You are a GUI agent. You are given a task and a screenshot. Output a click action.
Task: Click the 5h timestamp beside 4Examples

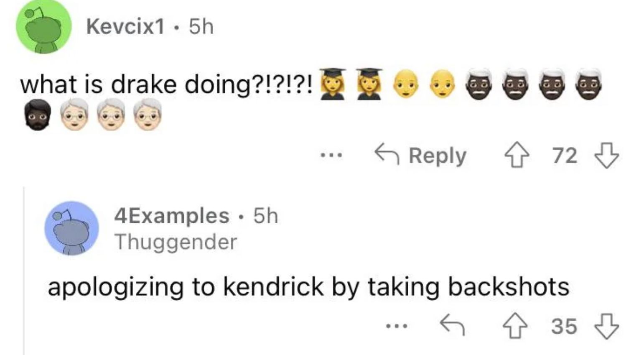point(266,216)
